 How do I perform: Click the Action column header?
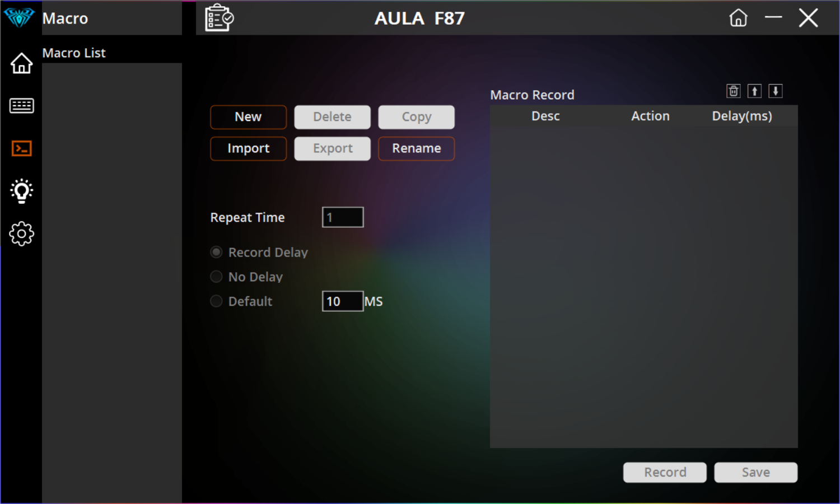[x=650, y=116]
